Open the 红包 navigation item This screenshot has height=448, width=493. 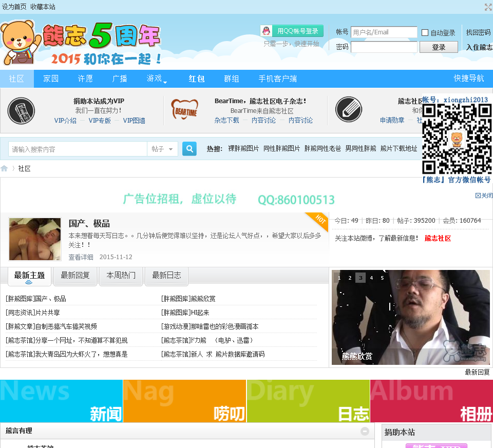tap(197, 79)
